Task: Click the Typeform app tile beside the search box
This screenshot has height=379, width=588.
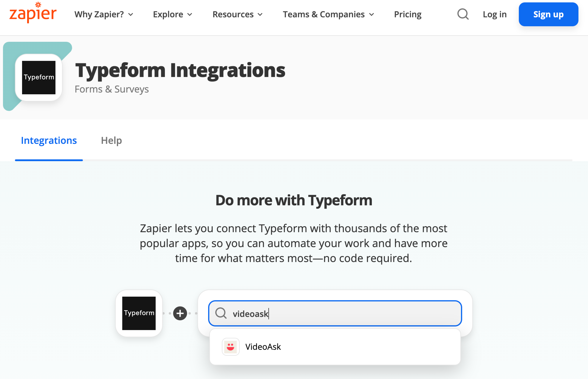Action: tap(139, 313)
